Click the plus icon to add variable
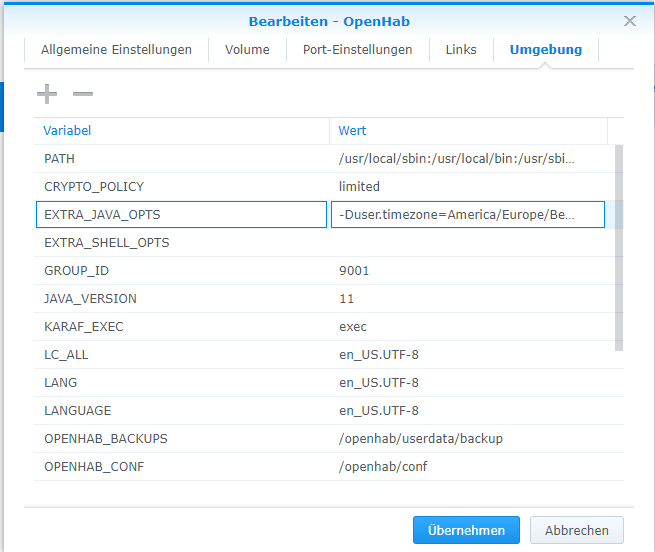This screenshot has width=655, height=552. click(x=47, y=94)
